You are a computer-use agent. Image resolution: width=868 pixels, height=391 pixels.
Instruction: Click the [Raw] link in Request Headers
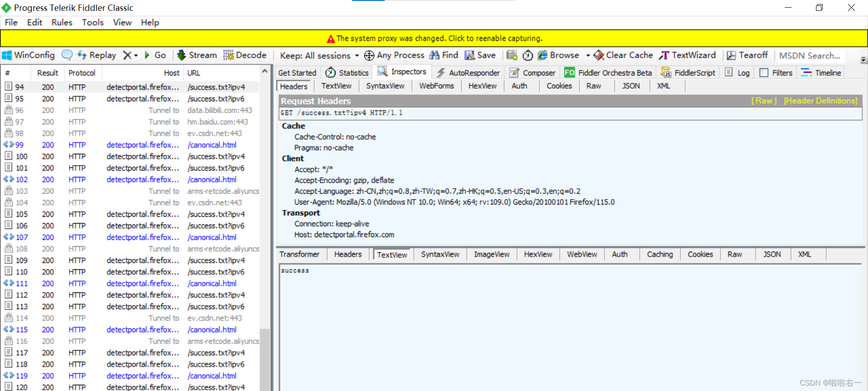pyautogui.click(x=764, y=101)
